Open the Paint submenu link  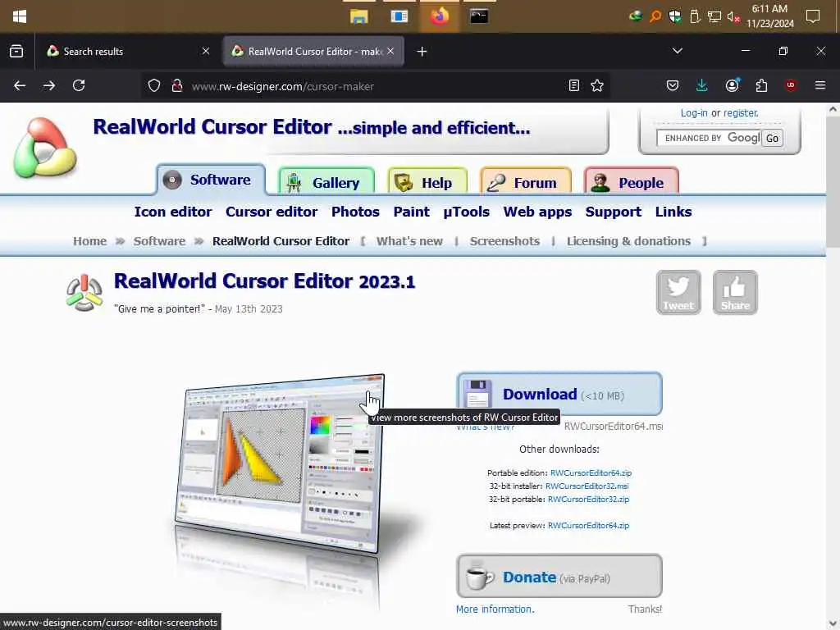click(x=412, y=212)
